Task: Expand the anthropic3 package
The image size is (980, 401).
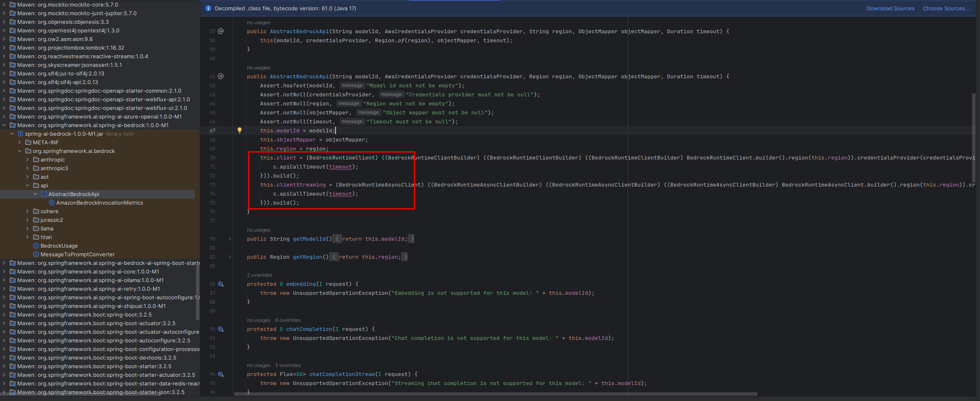Action: coord(27,168)
